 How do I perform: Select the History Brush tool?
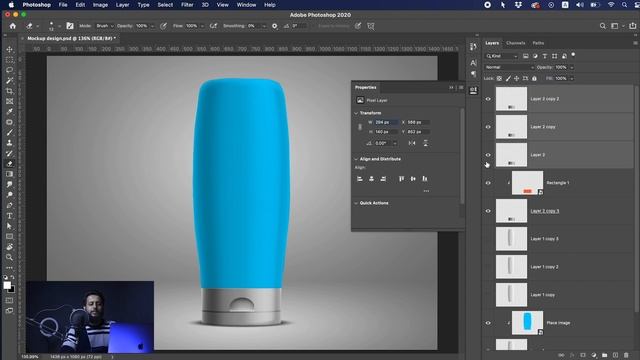coord(9,153)
